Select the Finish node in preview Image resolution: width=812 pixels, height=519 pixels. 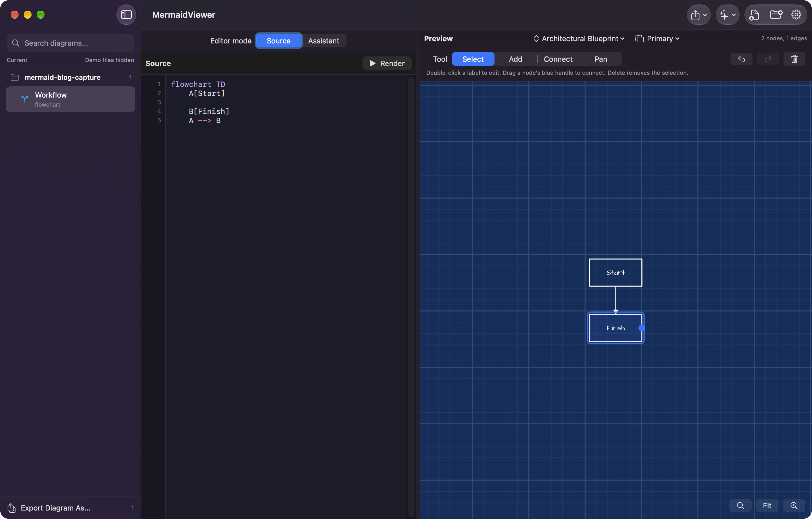615,328
